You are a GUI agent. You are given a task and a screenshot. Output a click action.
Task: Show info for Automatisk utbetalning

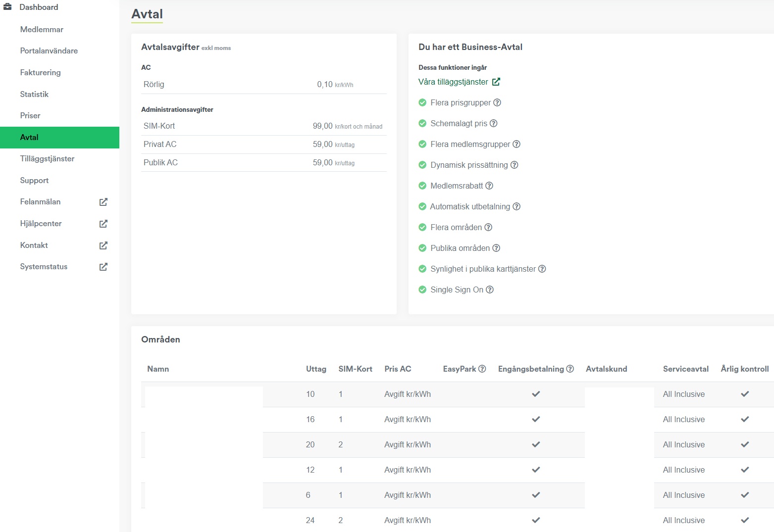516,206
